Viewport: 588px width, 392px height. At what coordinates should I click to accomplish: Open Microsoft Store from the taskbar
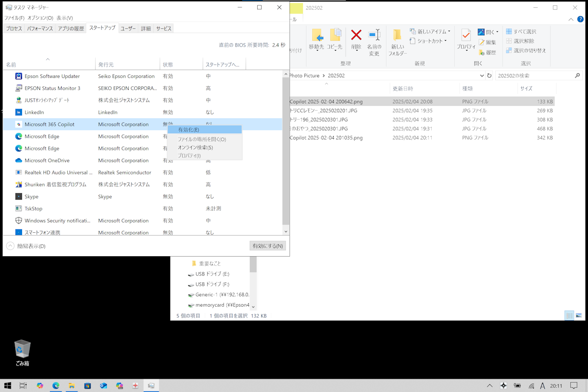pos(88,386)
